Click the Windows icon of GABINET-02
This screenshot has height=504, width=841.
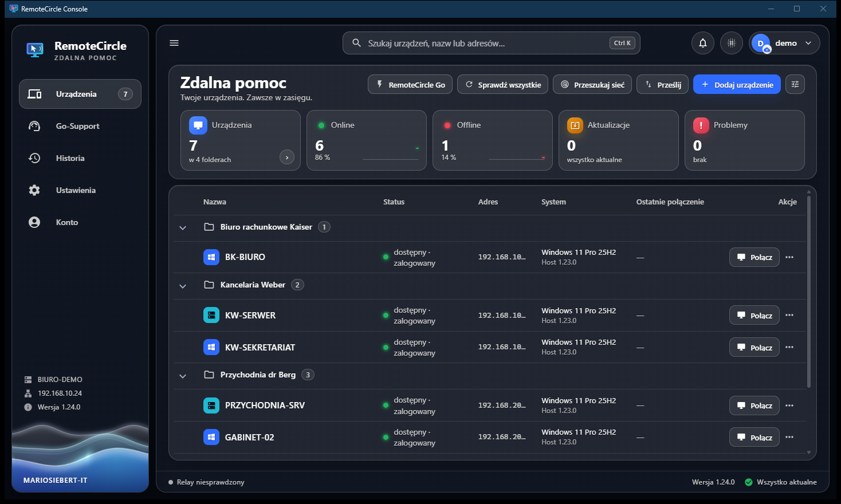tap(211, 437)
